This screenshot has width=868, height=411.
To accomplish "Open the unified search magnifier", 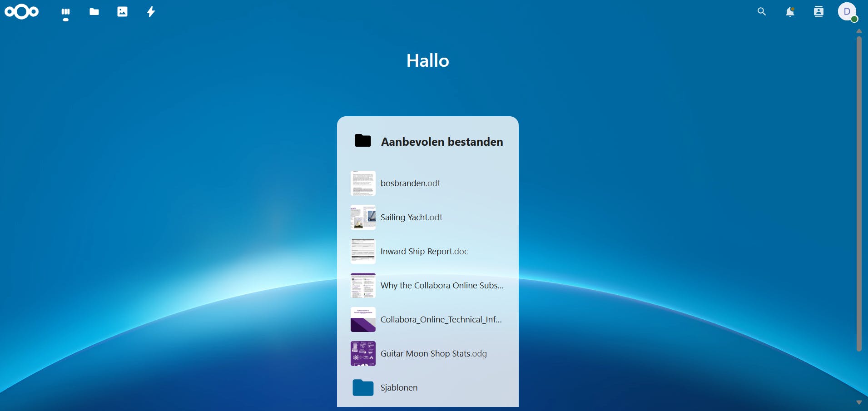I will tap(762, 12).
